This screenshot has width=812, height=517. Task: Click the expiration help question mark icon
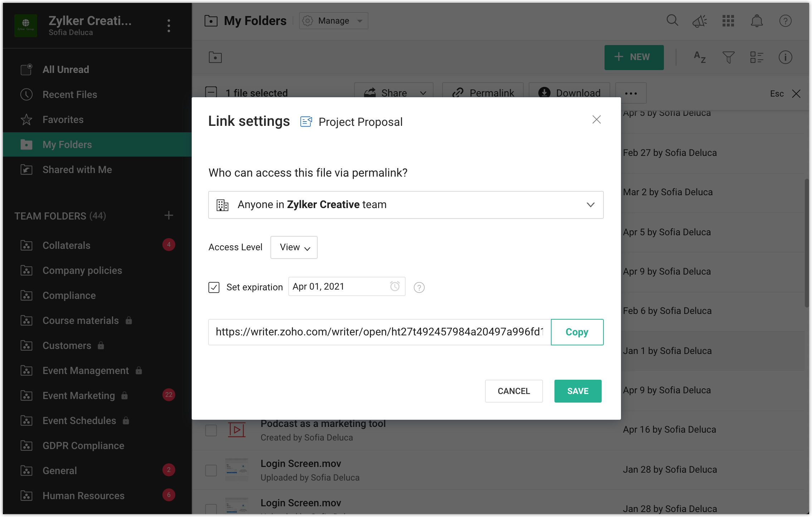(x=419, y=287)
